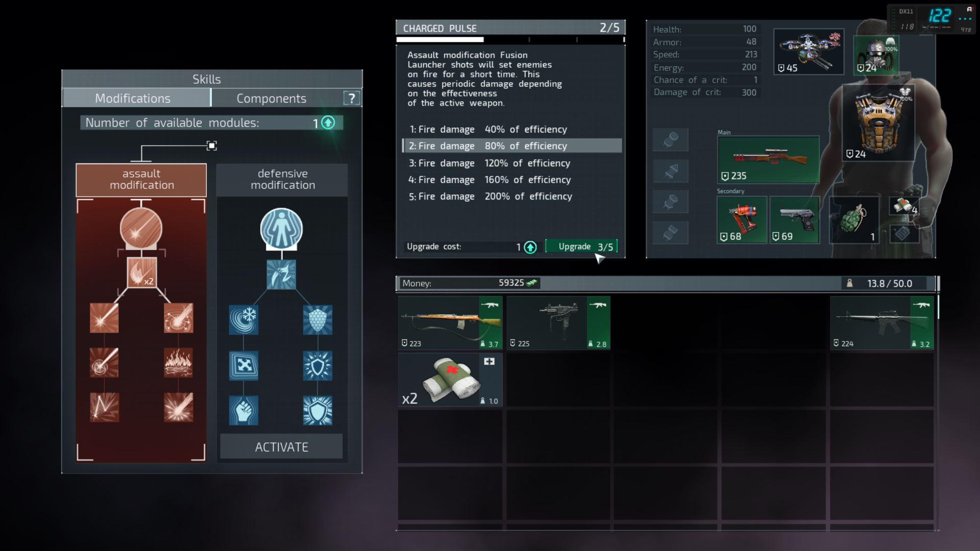Select the pistol secondary slot 69

click(794, 220)
